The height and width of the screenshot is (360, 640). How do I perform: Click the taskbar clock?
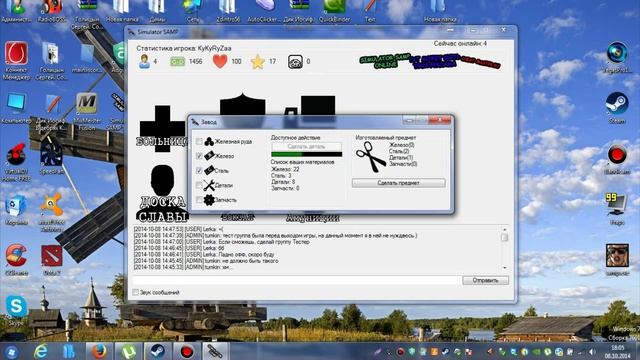tap(618, 351)
